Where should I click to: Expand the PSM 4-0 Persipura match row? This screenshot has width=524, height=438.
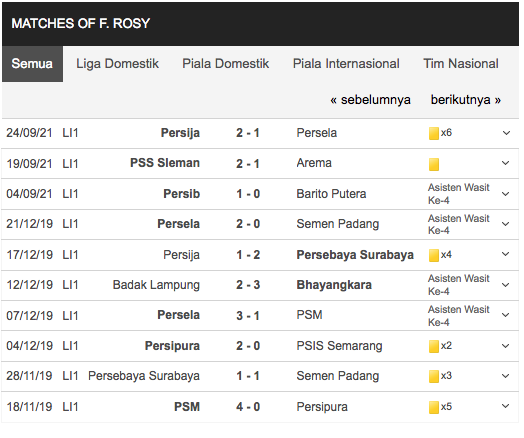click(x=506, y=406)
